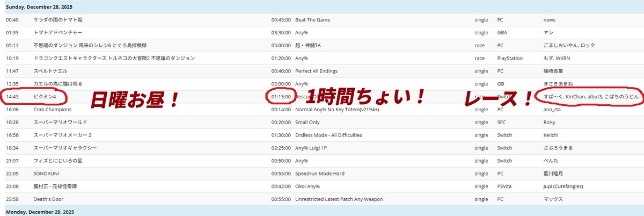Select the game title スーパーマリオワールド
The height and width of the screenshot is (216, 644).
[60, 122]
